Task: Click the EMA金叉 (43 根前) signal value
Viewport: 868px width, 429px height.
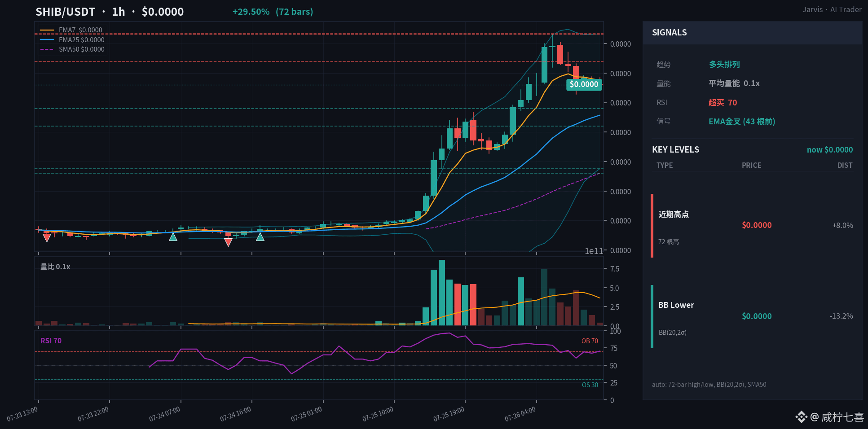Action: [x=742, y=122]
